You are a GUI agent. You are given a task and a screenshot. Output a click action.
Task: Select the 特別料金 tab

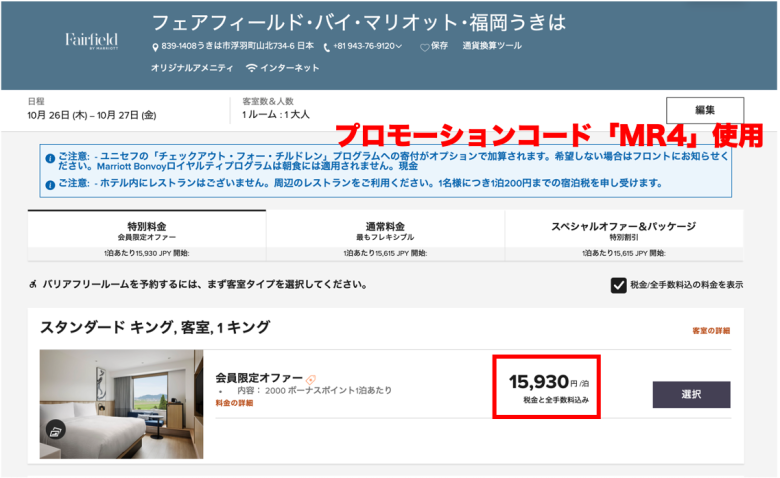tap(147, 235)
